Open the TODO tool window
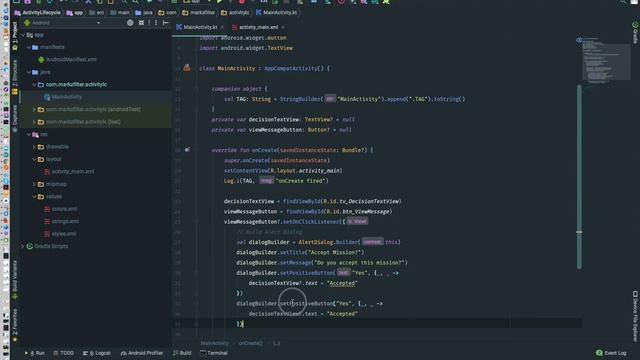Viewport: 640px width, 360px height. 64,353
